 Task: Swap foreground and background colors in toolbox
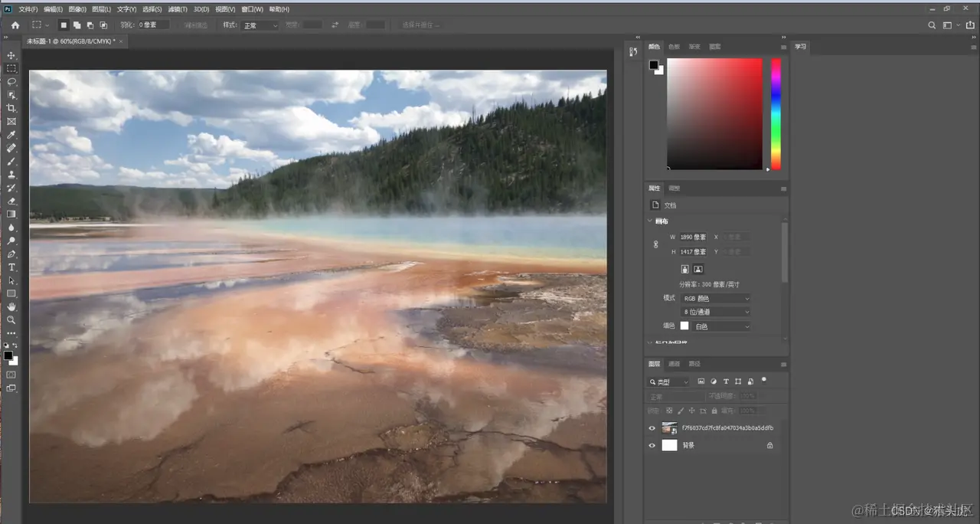15,346
